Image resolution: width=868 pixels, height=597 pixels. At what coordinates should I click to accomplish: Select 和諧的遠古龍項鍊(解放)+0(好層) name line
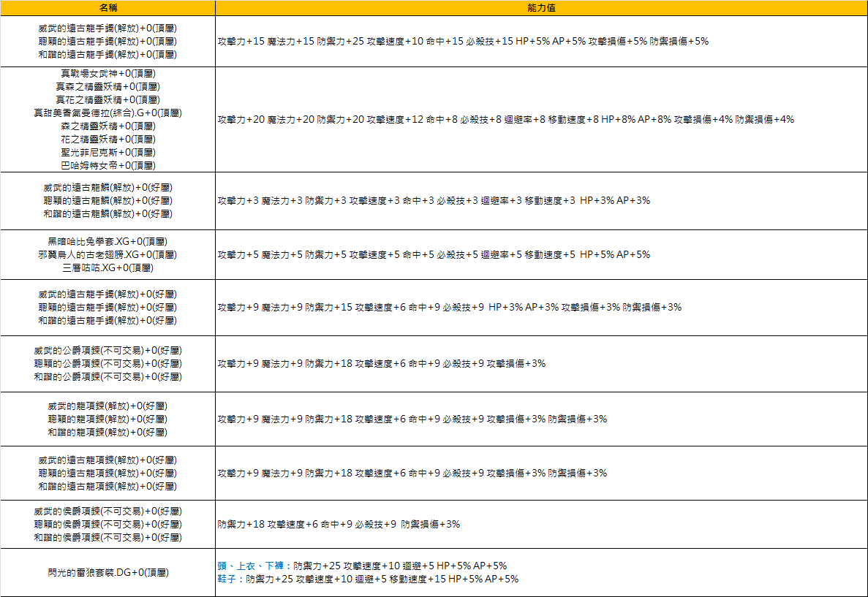pyautogui.click(x=108, y=487)
